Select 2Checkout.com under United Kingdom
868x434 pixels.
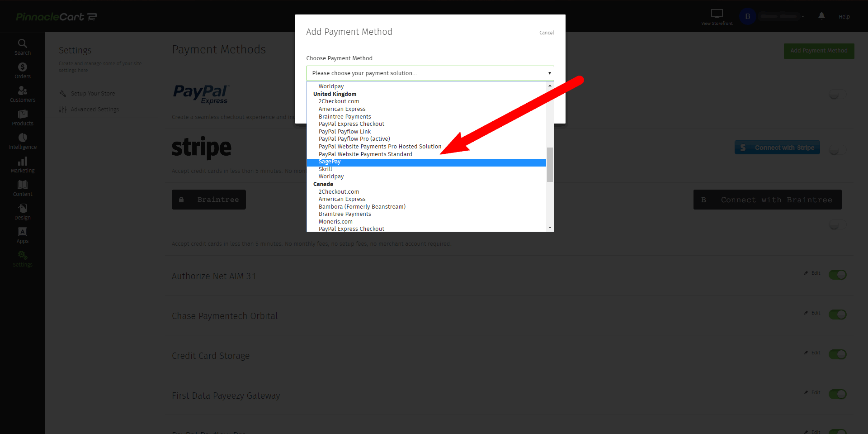(x=426, y=101)
